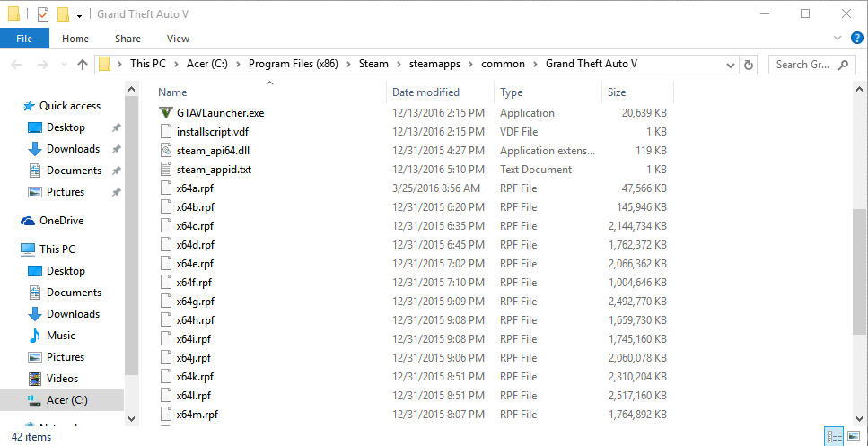Switch to Large icons view in status bar
The height and width of the screenshot is (446, 868).
click(855, 436)
